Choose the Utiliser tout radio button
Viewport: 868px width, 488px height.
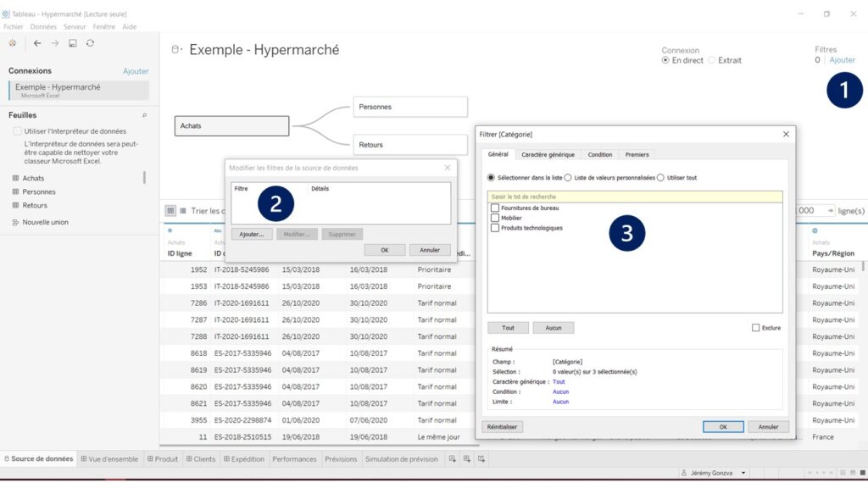660,178
